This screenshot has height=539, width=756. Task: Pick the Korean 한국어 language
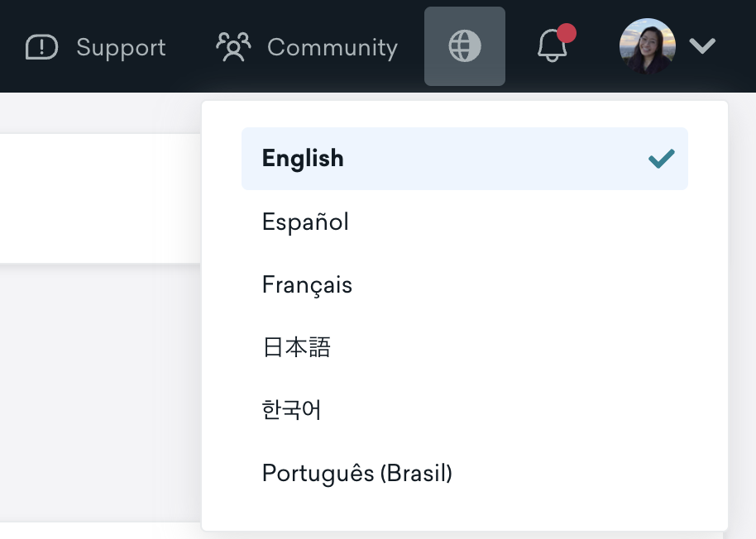[x=465, y=410]
